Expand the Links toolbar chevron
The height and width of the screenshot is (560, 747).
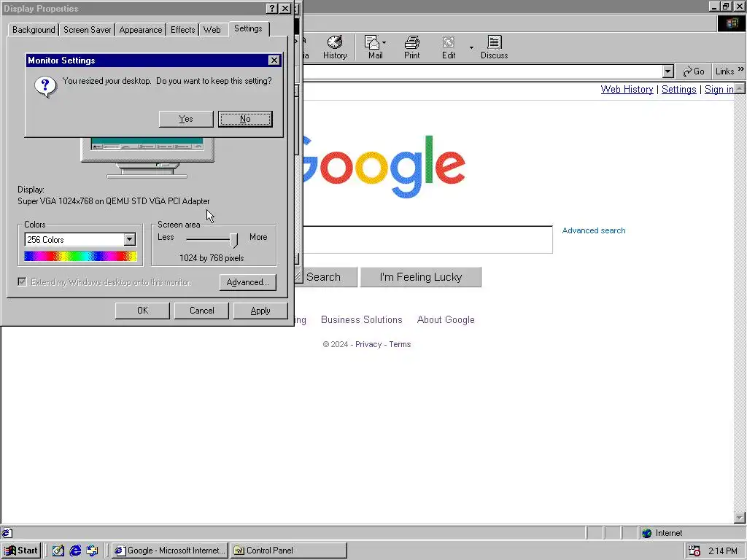click(741, 69)
